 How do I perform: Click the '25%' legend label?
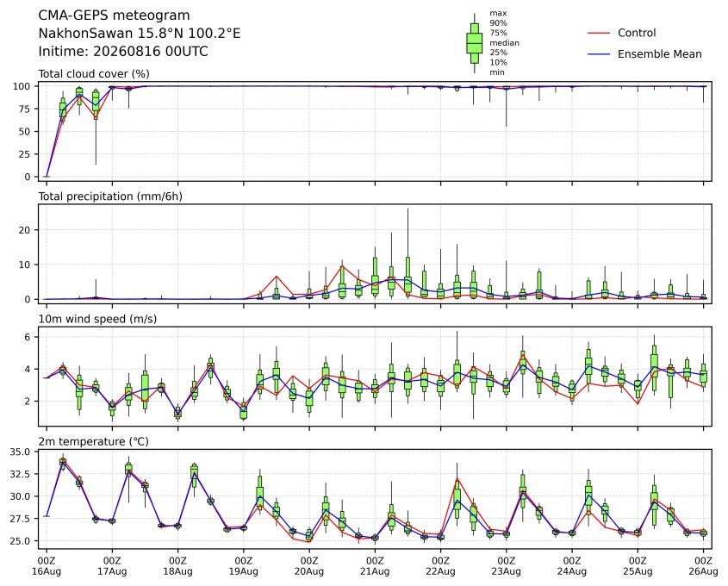[498, 53]
